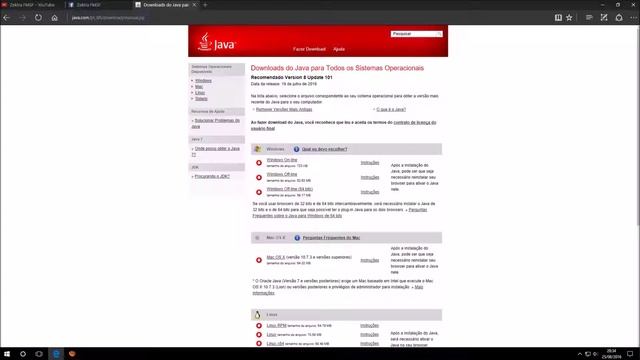Click the Pesquisar search field
The width and height of the screenshot is (640, 360).
click(413, 34)
